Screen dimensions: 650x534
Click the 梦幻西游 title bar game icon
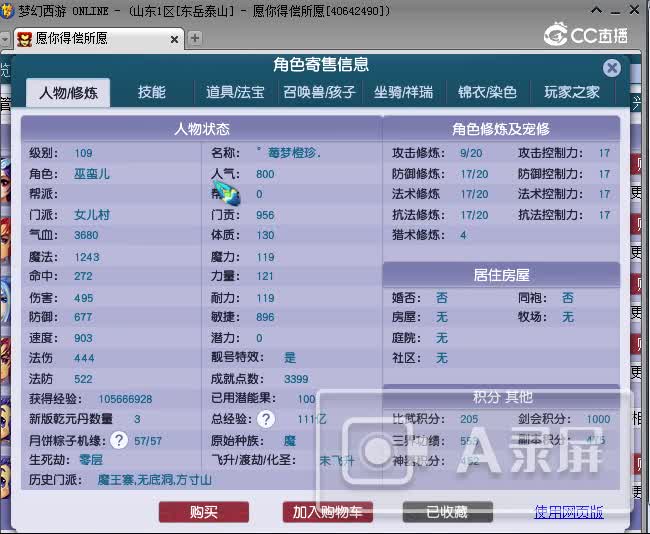[7, 10]
